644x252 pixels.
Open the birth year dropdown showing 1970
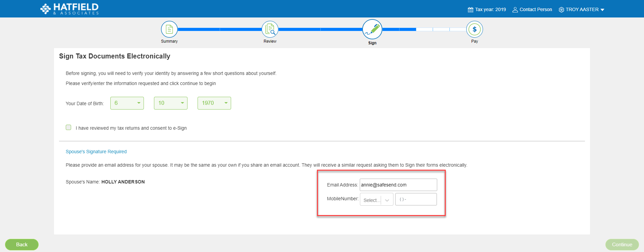(214, 103)
